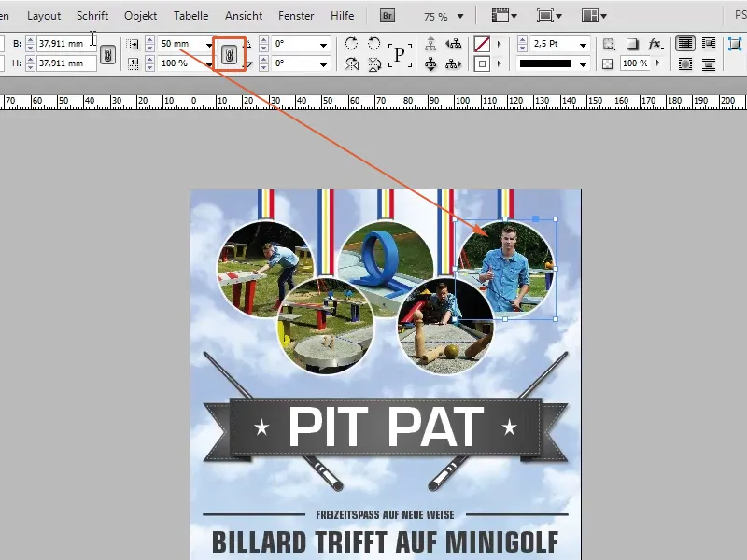The width and height of the screenshot is (747, 560).
Task: Open the fx effects menu
Action: [x=655, y=44]
